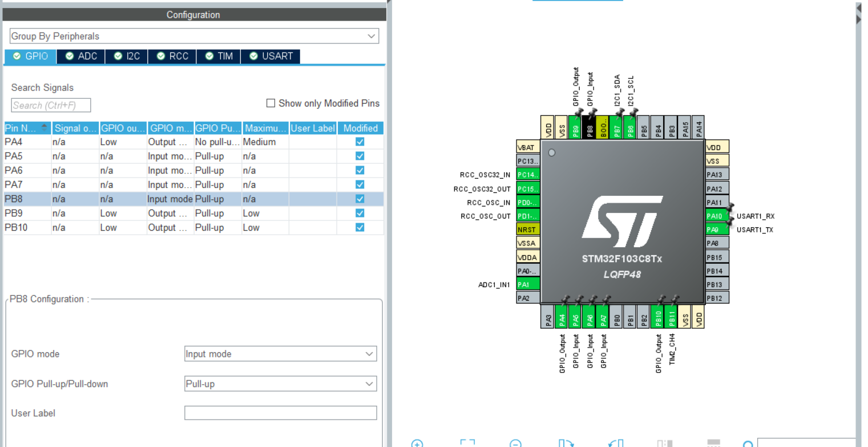The width and height of the screenshot is (868, 447).
Task: Click the User Label text field
Action: coord(280,413)
